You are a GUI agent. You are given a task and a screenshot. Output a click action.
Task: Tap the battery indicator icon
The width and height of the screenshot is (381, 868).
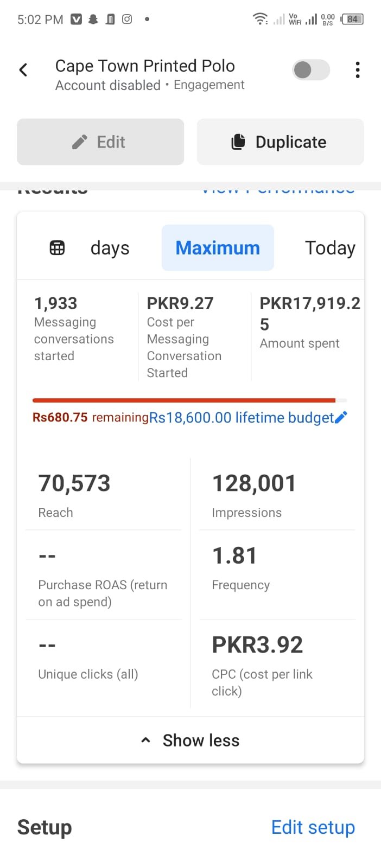(352, 20)
